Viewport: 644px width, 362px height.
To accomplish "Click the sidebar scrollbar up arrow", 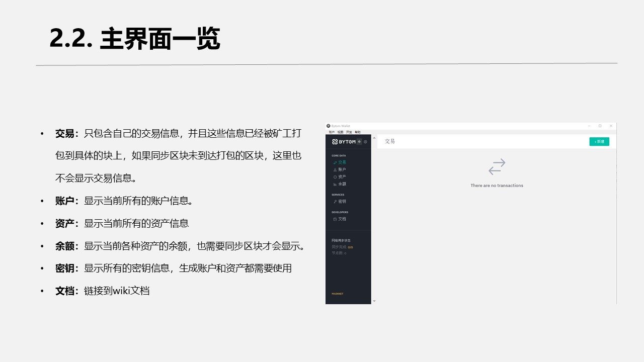I will (374, 137).
